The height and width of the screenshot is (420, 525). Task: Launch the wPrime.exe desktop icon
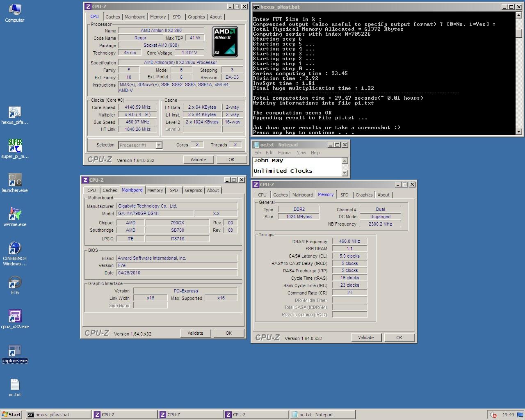coord(15,217)
